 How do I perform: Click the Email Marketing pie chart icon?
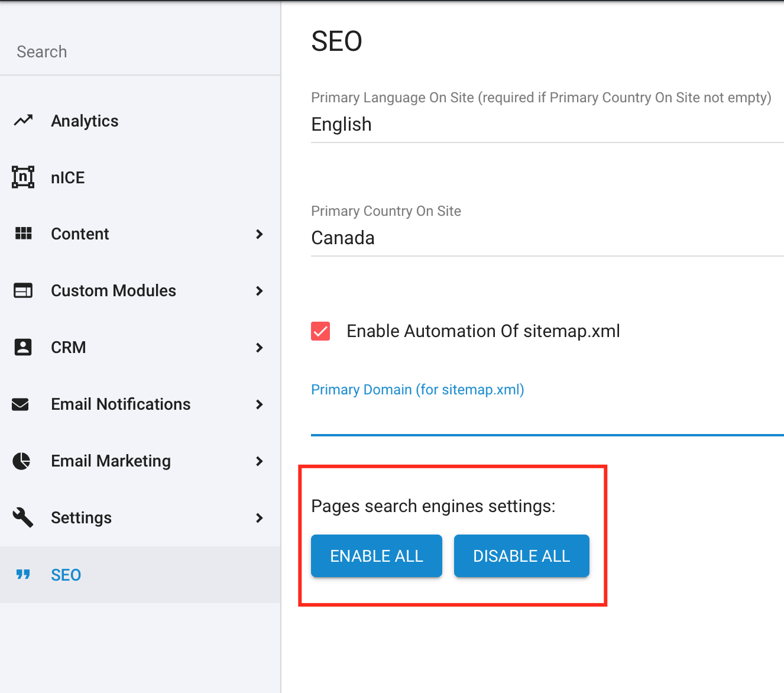(22, 461)
